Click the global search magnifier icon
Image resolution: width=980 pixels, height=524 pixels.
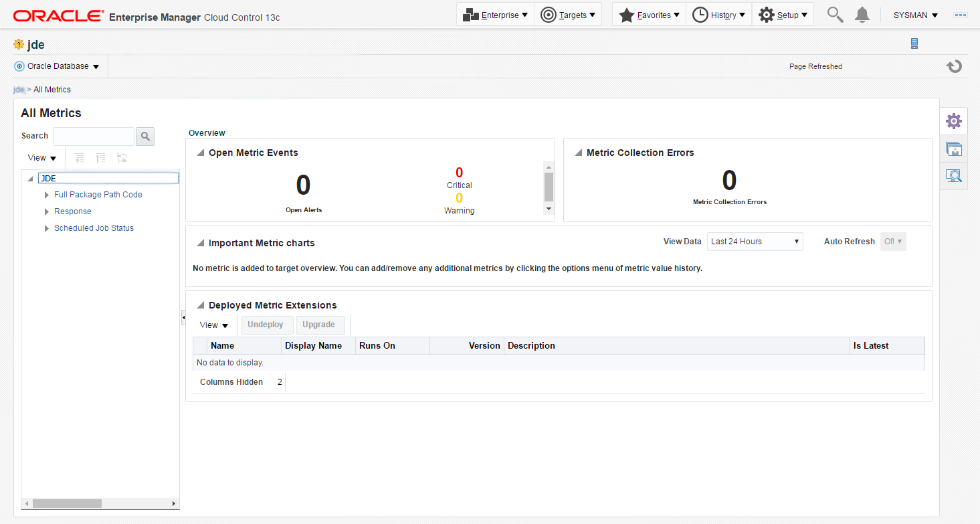pyautogui.click(x=835, y=15)
